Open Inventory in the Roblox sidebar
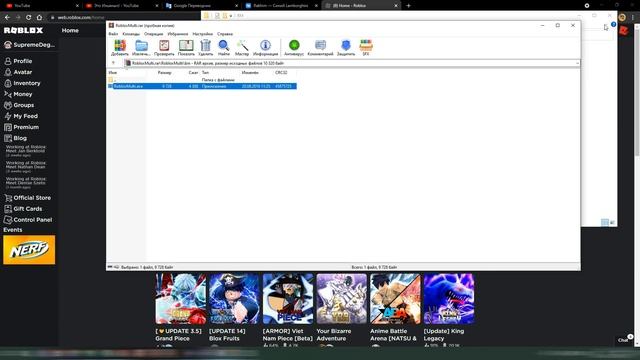Viewport: 640px width, 360px height. pos(22,83)
